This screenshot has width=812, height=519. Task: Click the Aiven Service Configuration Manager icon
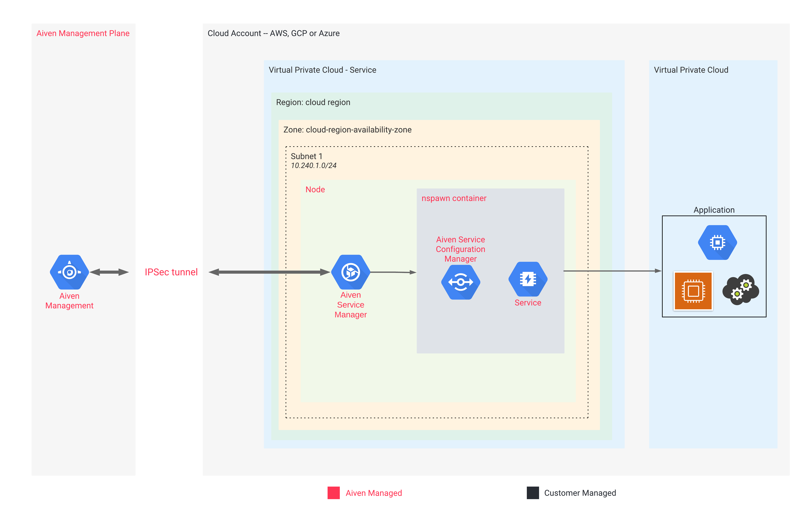[x=460, y=282]
